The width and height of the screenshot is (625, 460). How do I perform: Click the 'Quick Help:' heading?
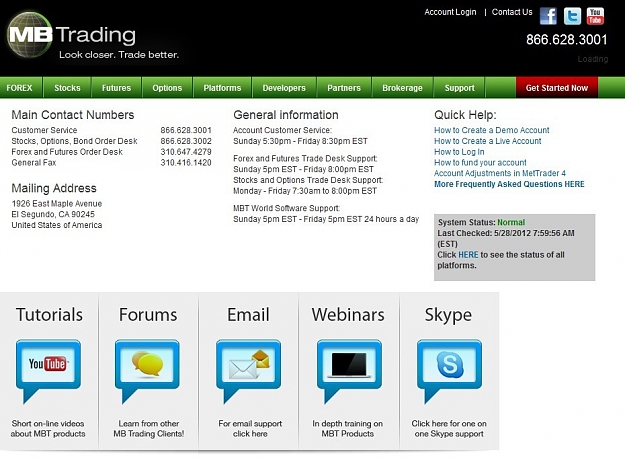click(x=465, y=115)
